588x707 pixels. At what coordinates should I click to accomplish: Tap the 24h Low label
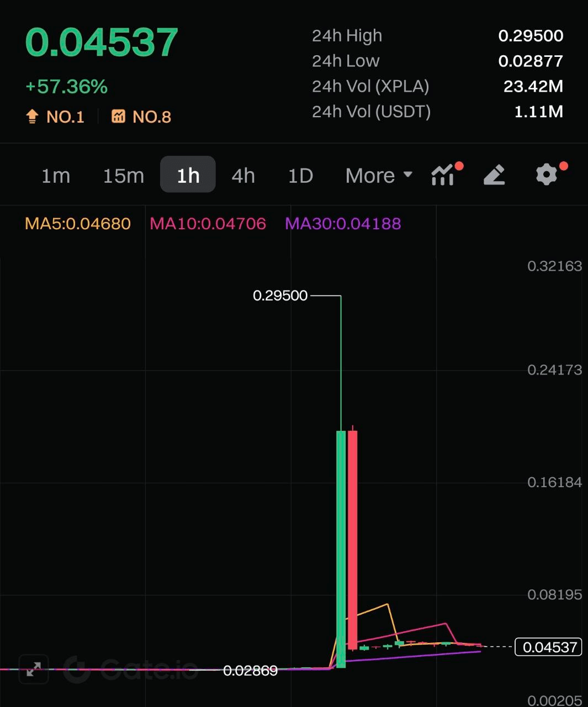coord(346,61)
